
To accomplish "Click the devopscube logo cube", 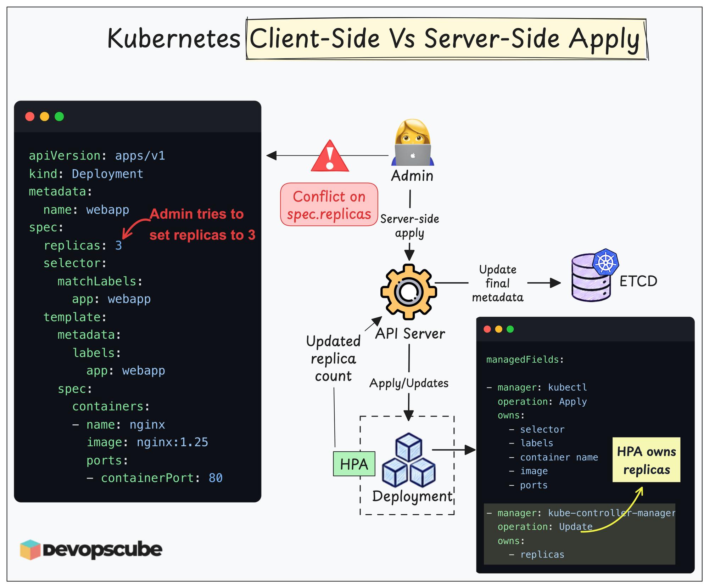I will click(30, 549).
